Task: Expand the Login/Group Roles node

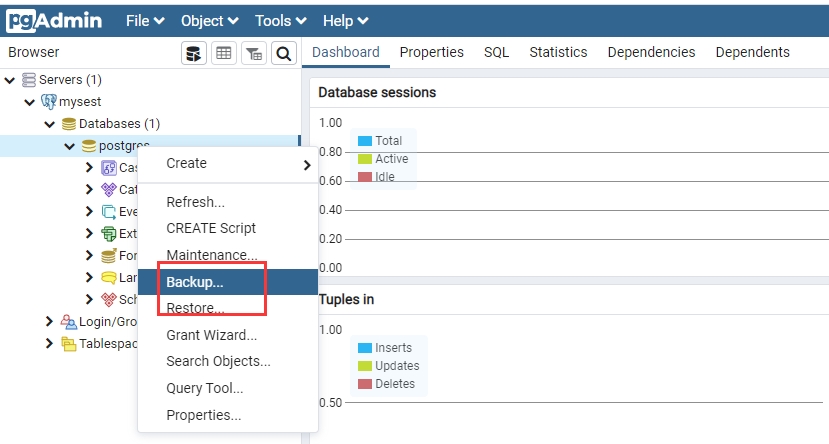Action: pyautogui.click(x=49, y=322)
